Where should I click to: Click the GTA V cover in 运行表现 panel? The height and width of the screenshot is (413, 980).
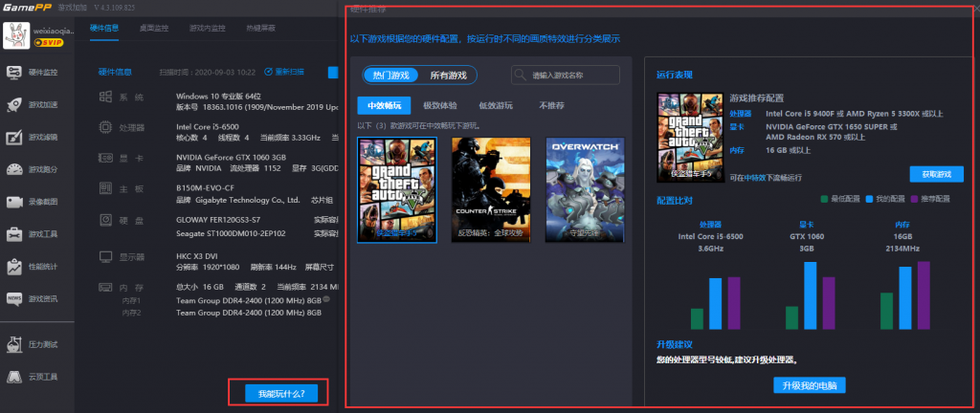(690, 136)
